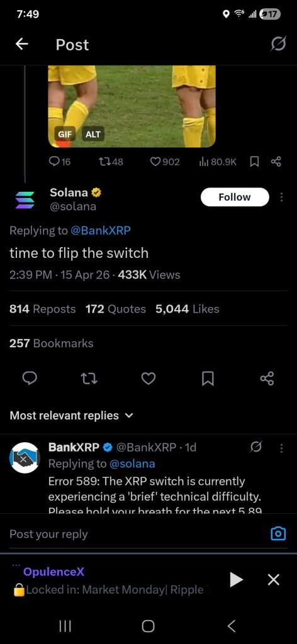View the 172 Quotes list
The height and width of the screenshot is (644, 297).
(x=115, y=309)
